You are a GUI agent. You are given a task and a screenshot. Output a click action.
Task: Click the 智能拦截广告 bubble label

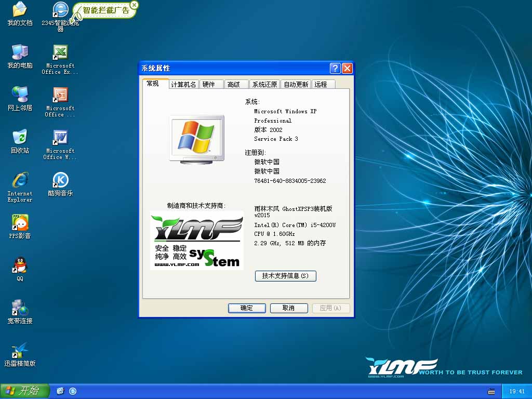point(105,10)
